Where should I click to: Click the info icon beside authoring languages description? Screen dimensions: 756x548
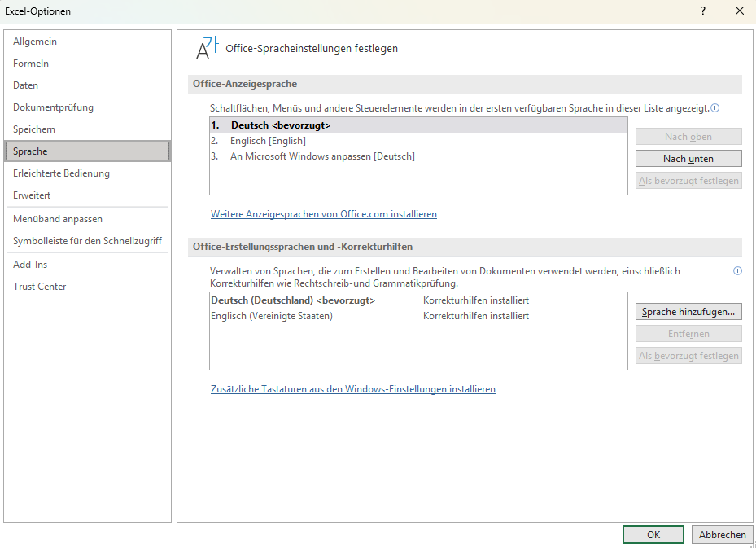point(737,271)
